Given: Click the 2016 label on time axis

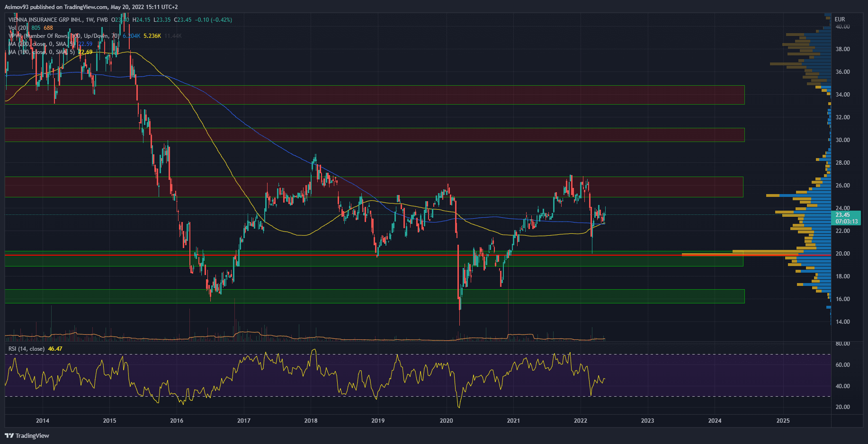Looking at the screenshot, I should 177,421.
